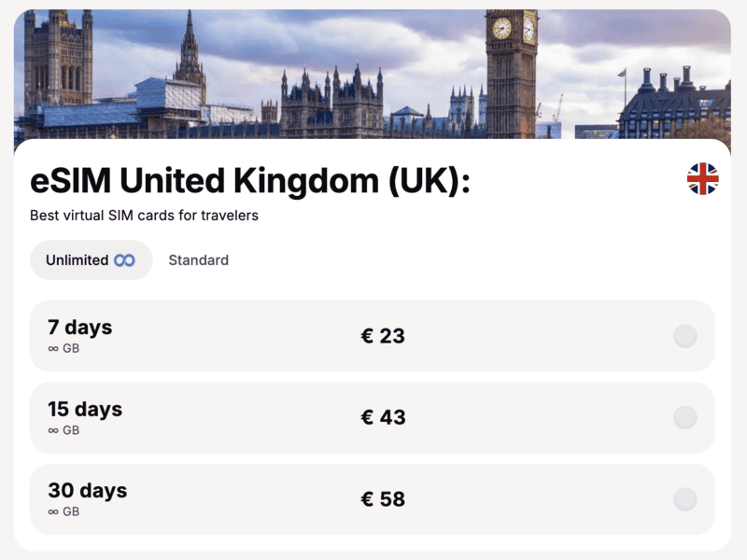The height and width of the screenshot is (560, 747).
Task: Select the radio button for the 30 days plan
Action: (684, 499)
